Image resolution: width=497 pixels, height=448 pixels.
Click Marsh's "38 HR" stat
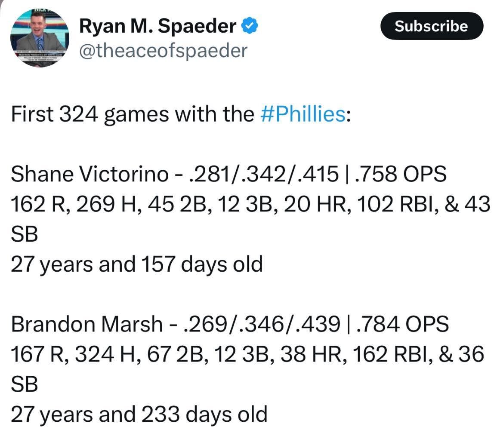coord(311,354)
